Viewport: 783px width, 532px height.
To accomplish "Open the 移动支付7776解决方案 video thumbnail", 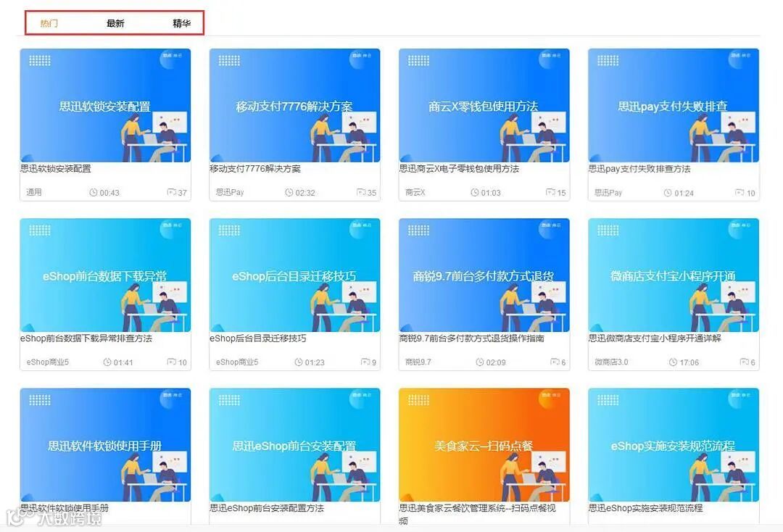I will click(294, 105).
